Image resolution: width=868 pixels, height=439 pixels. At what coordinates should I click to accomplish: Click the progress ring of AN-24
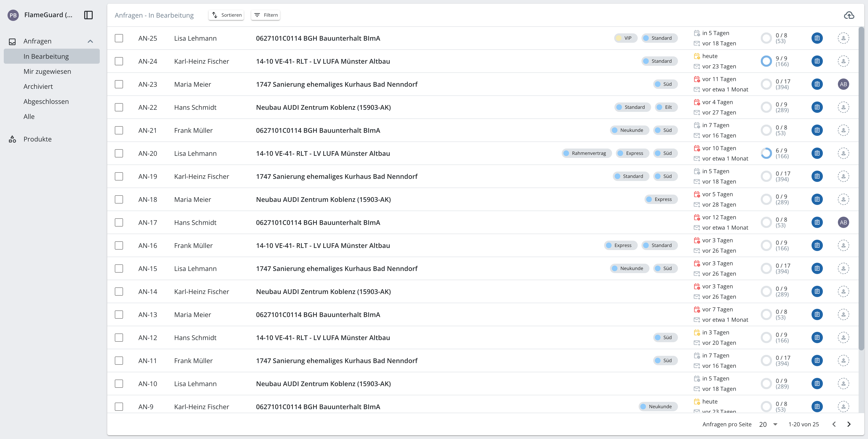tap(766, 61)
